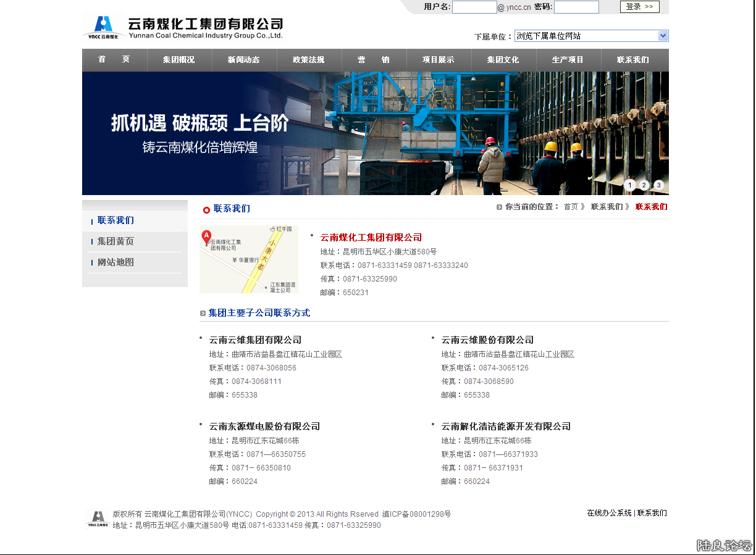Screen dimensions: 756x555
Task: Open the 下属单位 website dropdown
Action: [x=586, y=36]
